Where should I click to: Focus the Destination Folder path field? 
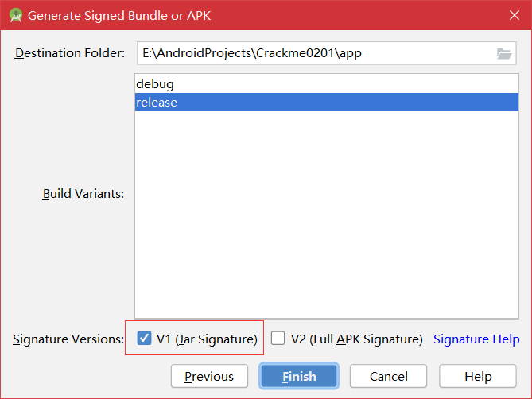[314, 53]
